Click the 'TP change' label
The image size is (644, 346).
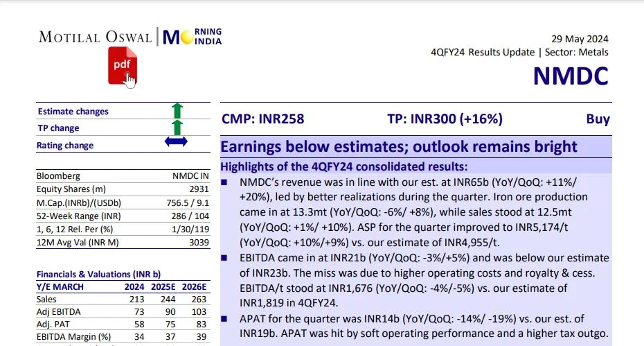point(58,128)
